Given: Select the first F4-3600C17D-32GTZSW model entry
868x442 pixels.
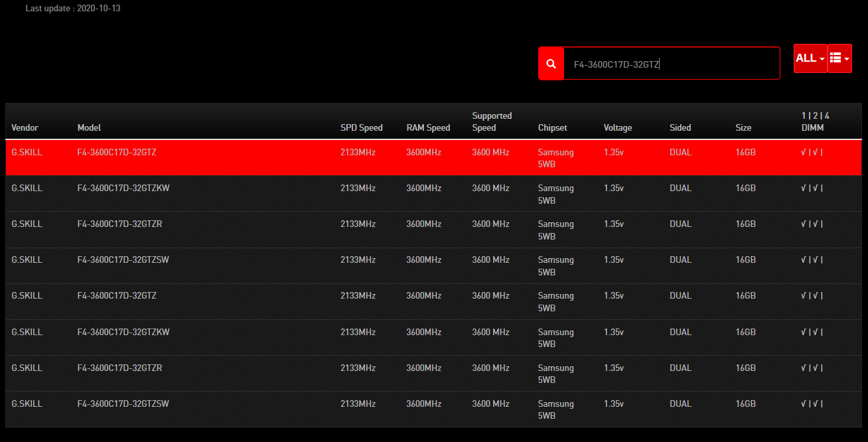Looking at the screenshot, I should point(123,260).
